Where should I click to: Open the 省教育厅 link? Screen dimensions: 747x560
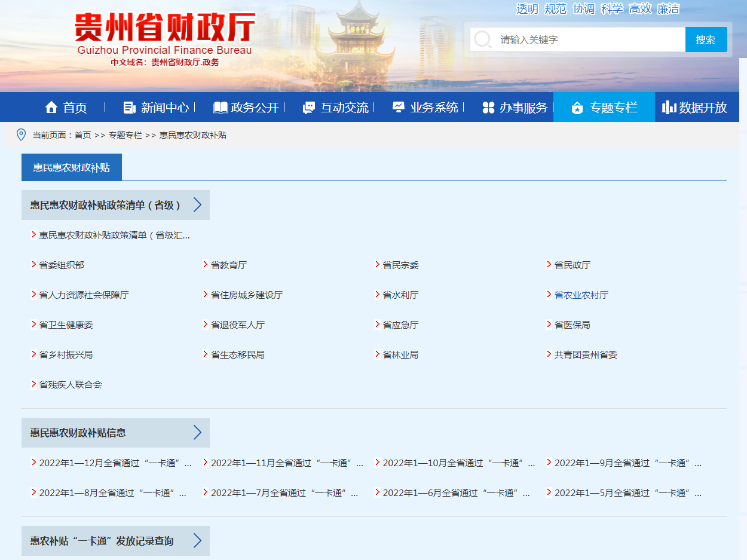[x=229, y=265]
